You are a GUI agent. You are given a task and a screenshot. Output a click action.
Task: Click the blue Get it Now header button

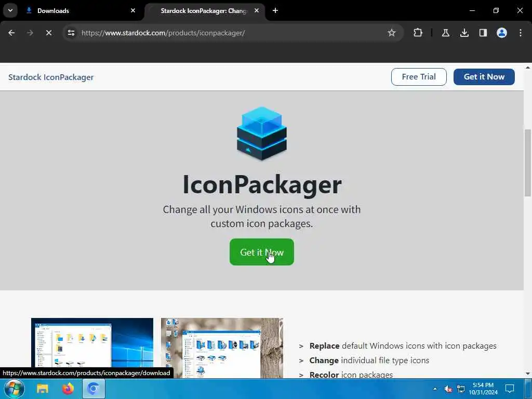coord(484,77)
